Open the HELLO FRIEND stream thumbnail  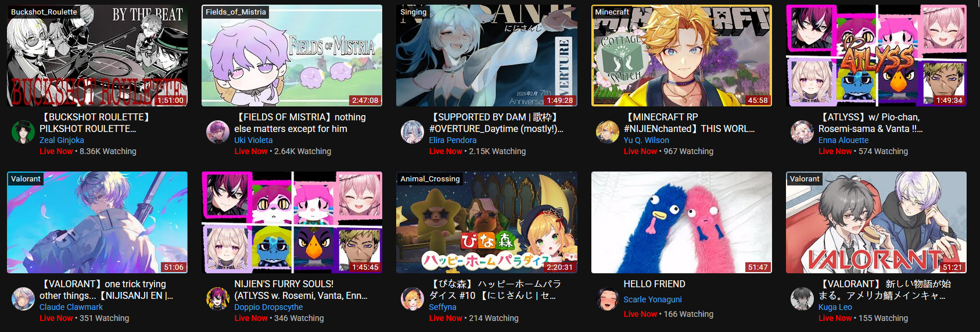(681, 222)
